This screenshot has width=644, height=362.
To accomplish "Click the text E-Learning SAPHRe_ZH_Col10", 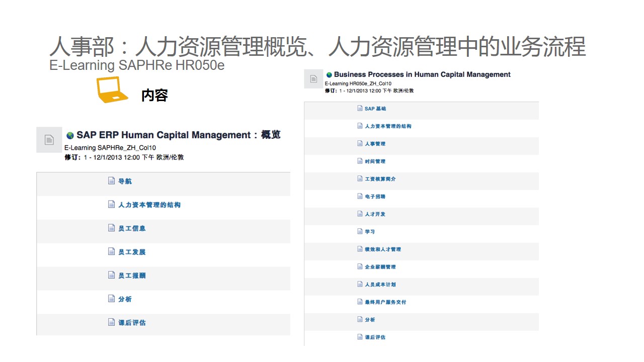I will (110, 148).
